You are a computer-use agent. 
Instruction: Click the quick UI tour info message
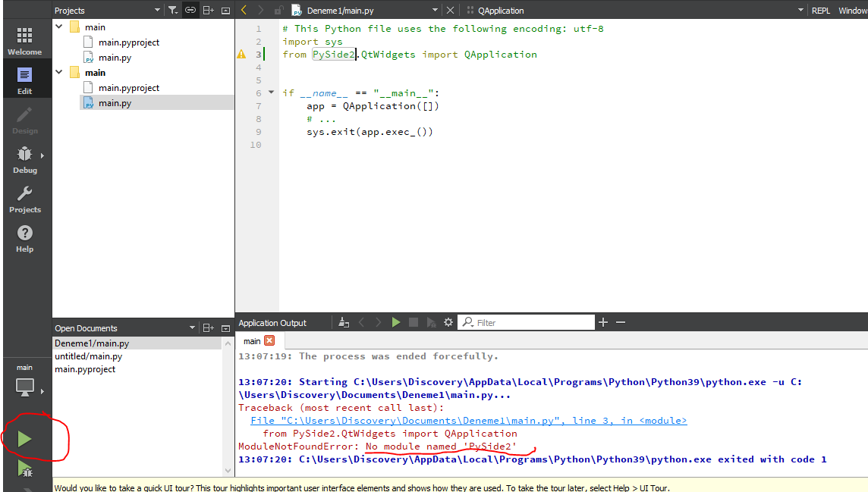(x=362, y=487)
